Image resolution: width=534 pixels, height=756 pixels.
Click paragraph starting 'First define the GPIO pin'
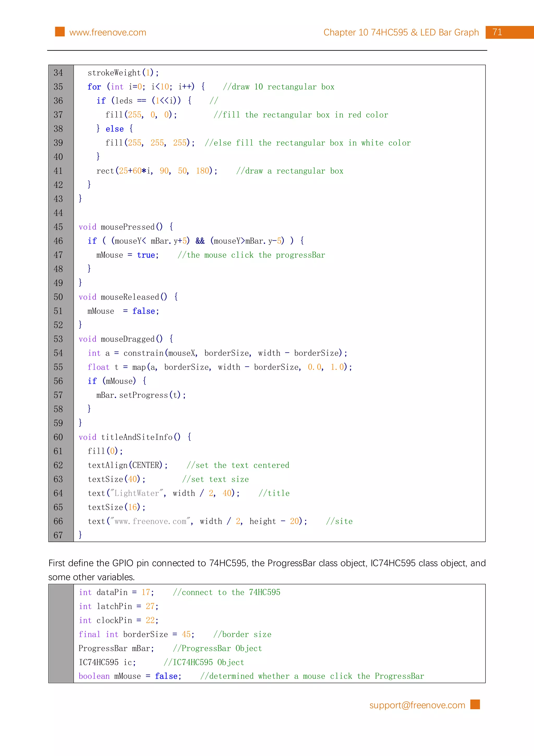coord(267,570)
